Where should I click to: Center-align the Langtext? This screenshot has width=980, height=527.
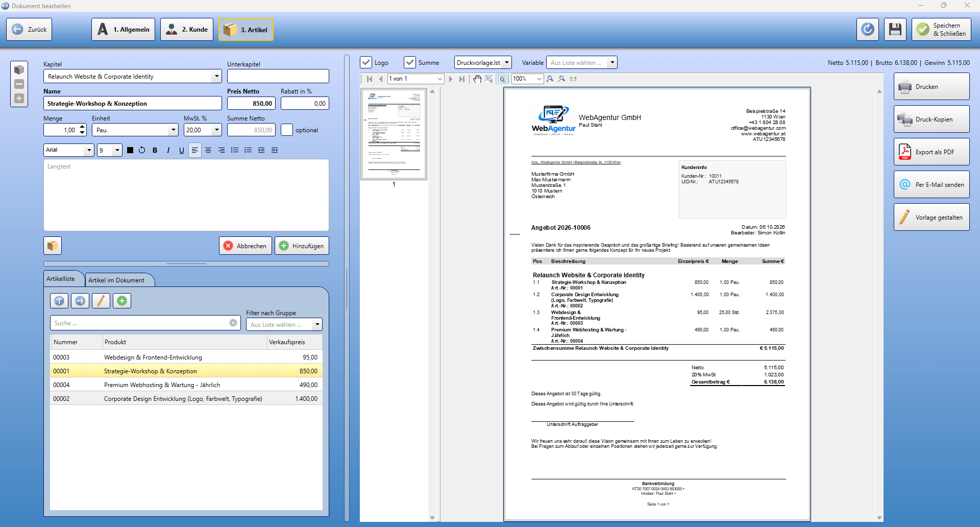(x=208, y=150)
